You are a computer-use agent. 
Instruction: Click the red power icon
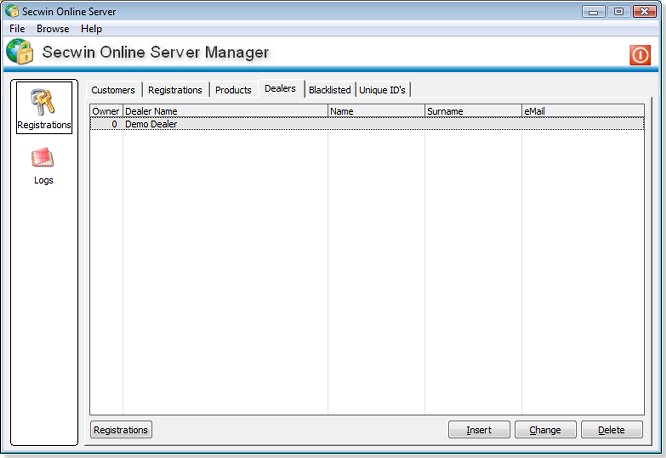(640, 55)
